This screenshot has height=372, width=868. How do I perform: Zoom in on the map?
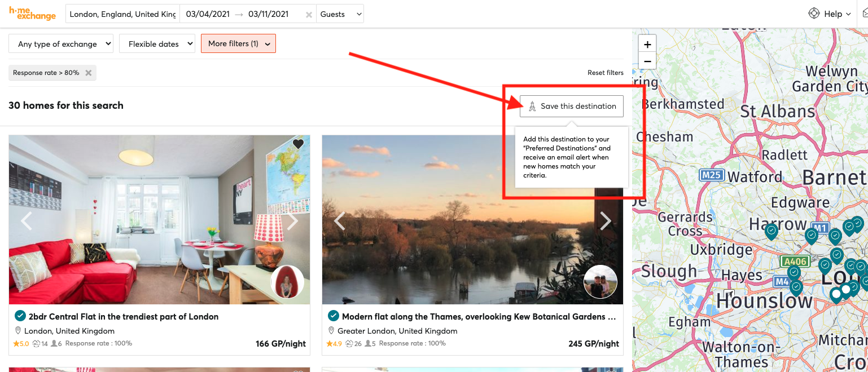(647, 43)
